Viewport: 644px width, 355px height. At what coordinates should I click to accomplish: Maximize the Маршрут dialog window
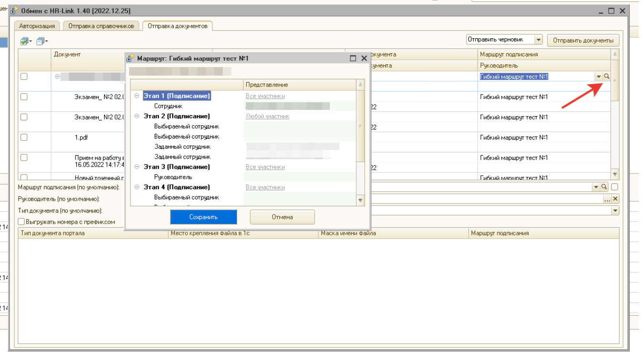coord(353,58)
